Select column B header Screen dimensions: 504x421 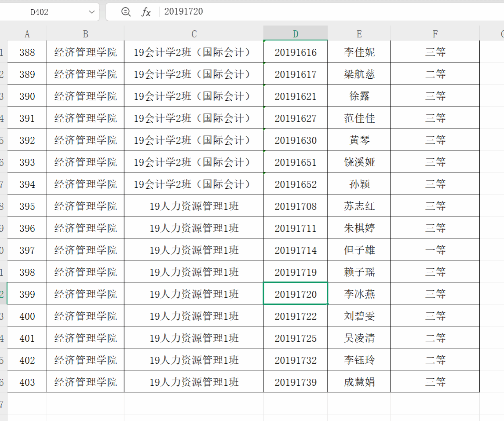(85, 34)
